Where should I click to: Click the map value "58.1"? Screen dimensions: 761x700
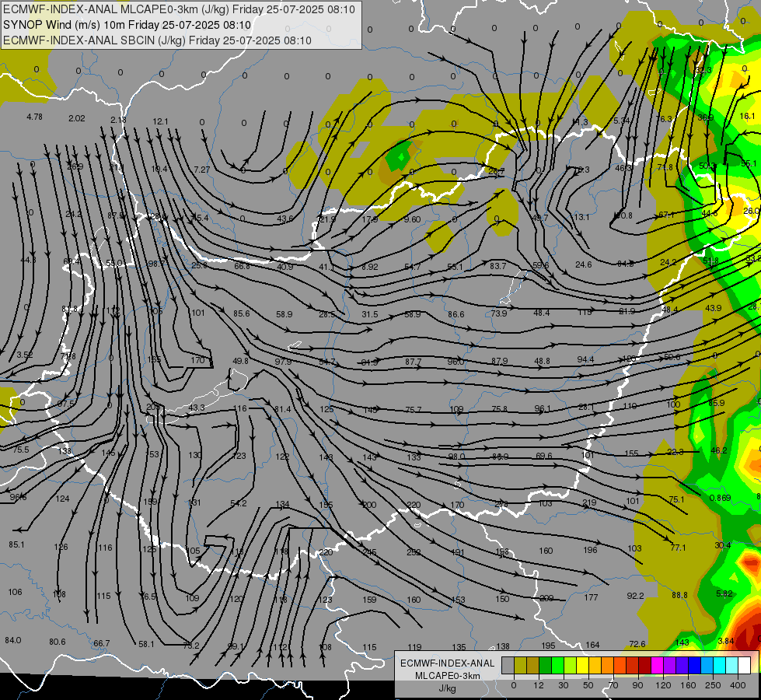[x=146, y=644]
